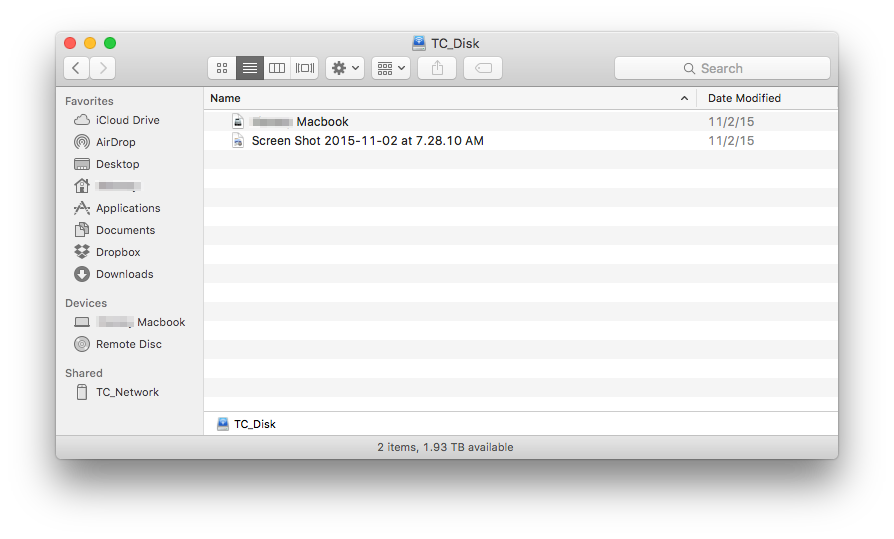Click the green full screen button
This screenshot has height=539, width=894.
(110, 43)
